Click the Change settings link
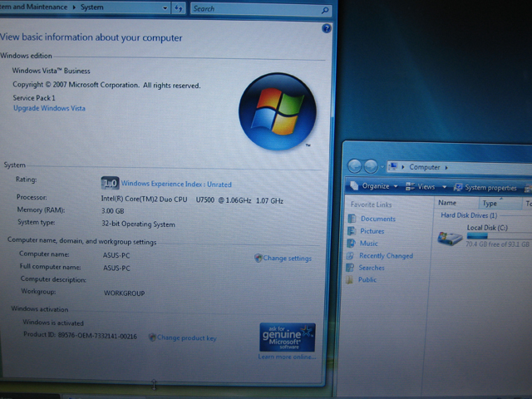The width and height of the screenshot is (532, 399). 287,259
